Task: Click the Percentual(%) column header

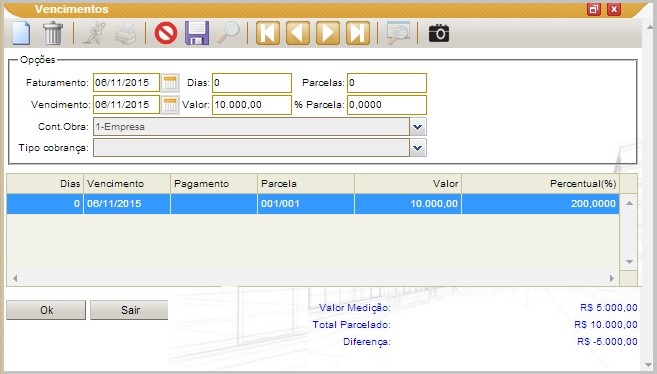Action: pyautogui.click(x=541, y=184)
